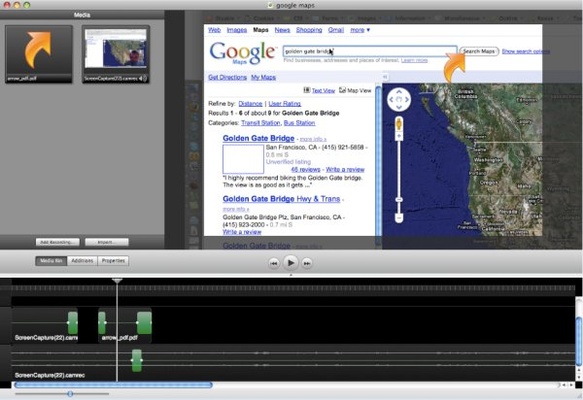Viewport: 583px width, 400px height.
Task: Click the Images link in Google nav
Action: coord(237,30)
